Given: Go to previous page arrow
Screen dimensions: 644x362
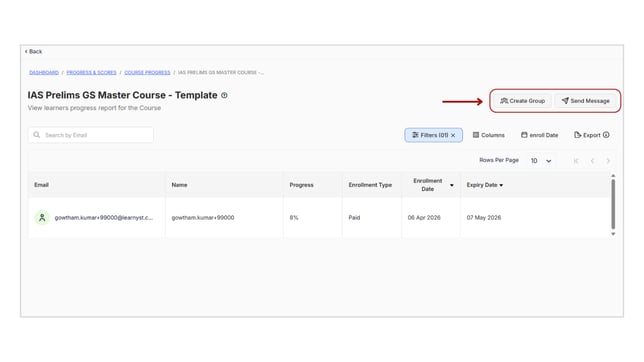Looking at the screenshot, I should 592,161.
